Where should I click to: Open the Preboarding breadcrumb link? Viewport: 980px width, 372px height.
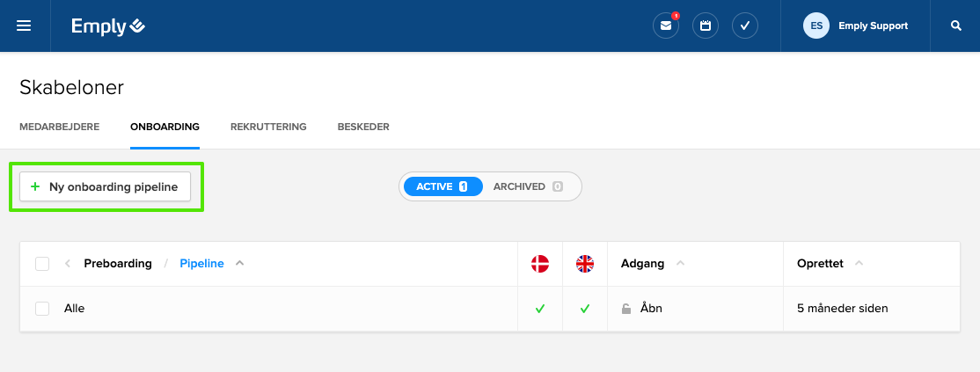[118, 264]
